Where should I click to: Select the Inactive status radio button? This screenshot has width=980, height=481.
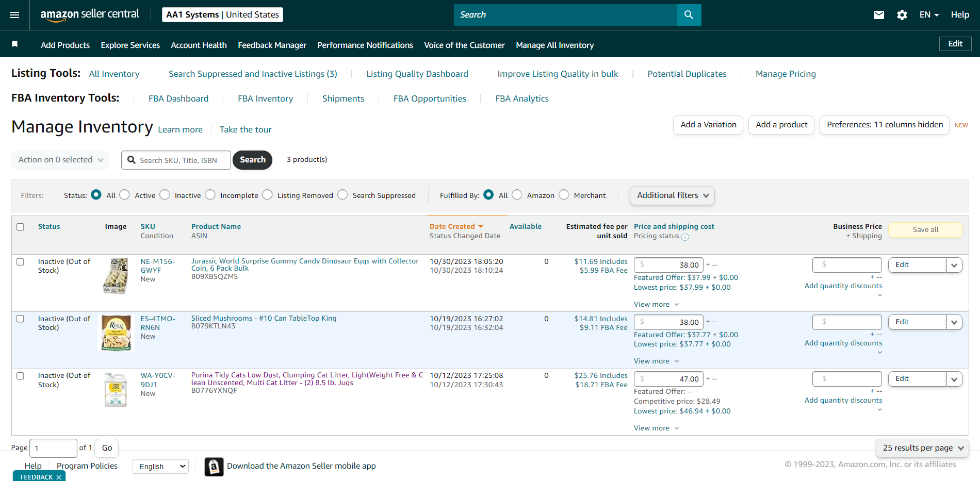pyautogui.click(x=165, y=195)
